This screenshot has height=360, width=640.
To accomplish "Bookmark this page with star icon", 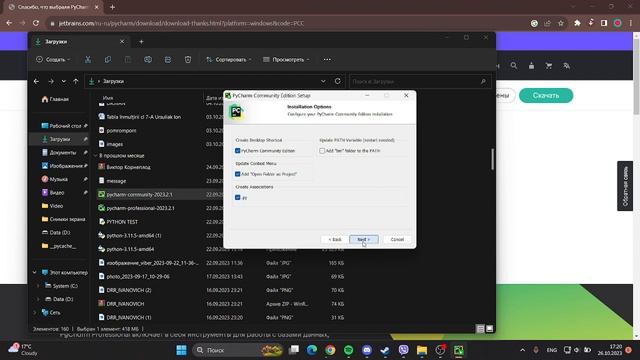I will point(561,23).
